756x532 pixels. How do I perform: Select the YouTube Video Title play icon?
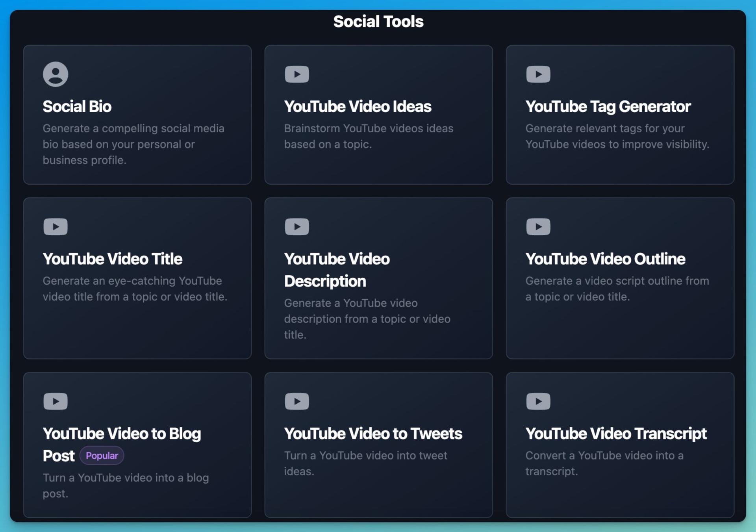pyautogui.click(x=56, y=226)
